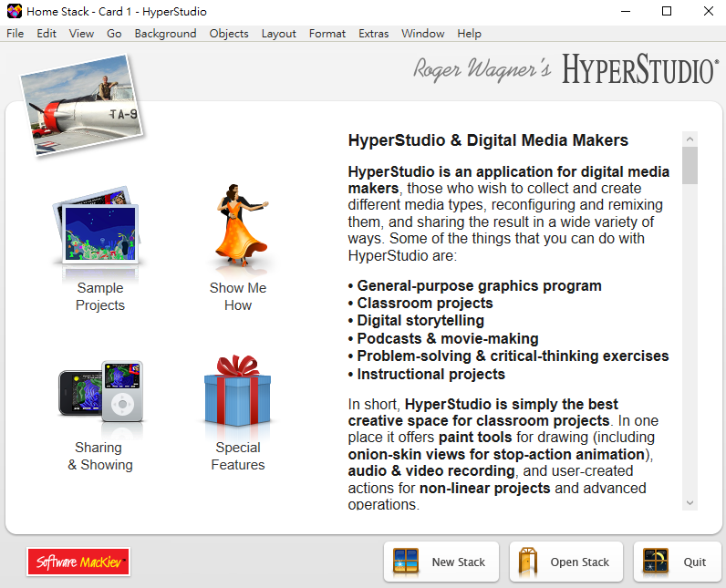Click the Software MacKiev logo
726x588 pixels.
(x=78, y=562)
